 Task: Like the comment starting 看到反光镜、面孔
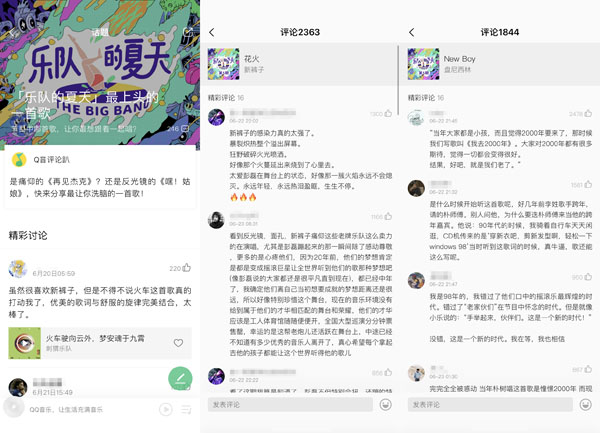pyautogui.click(x=388, y=216)
